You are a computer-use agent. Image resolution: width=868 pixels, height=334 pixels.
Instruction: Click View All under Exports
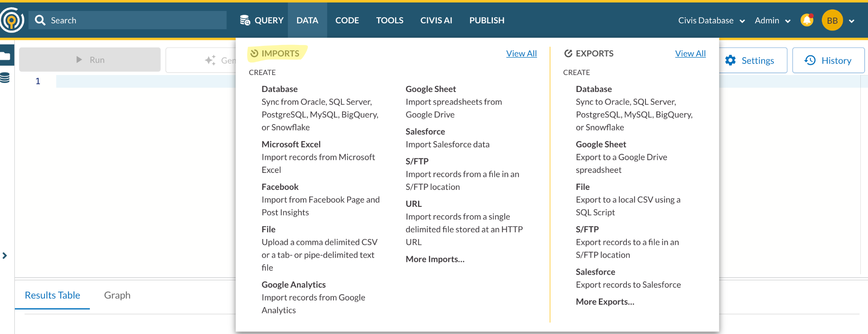tap(690, 53)
